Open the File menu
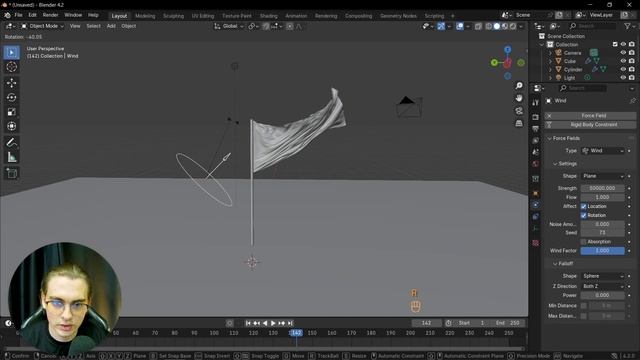The width and height of the screenshot is (640, 360). (x=18, y=15)
